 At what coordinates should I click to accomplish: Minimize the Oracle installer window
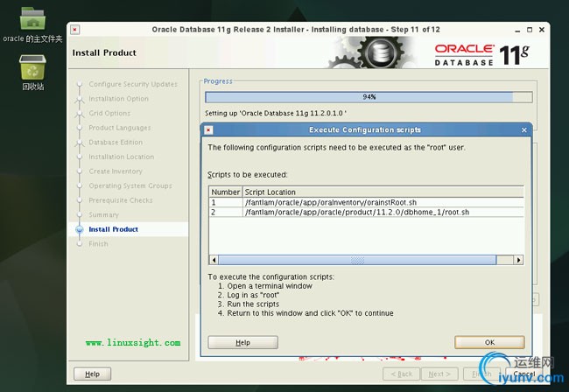pos(517,30)
